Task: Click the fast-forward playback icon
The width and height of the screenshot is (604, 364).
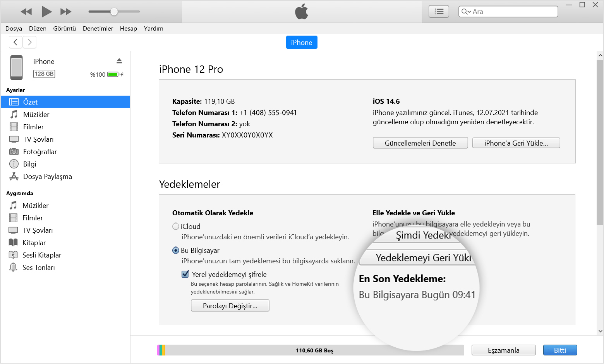Action: [66, 12]
